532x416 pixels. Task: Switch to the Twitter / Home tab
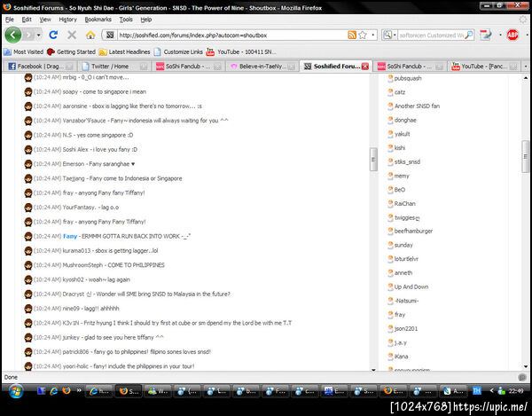point(114,67)
